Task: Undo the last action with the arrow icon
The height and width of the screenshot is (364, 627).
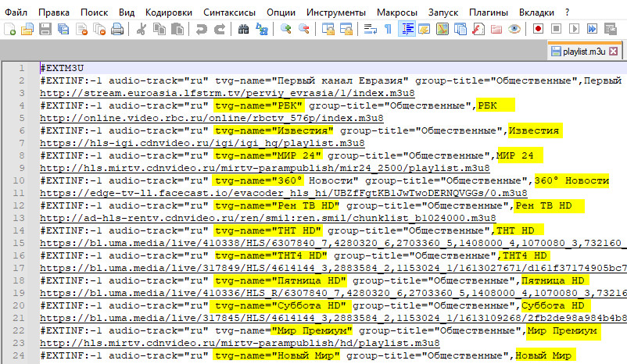Action: (201, 29)
